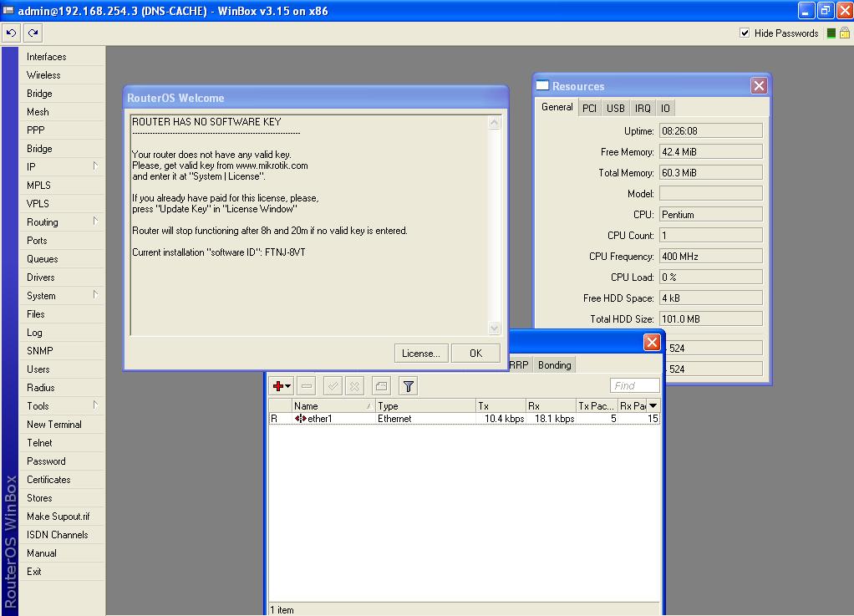Switch to the USB tab in Resources

616,108
